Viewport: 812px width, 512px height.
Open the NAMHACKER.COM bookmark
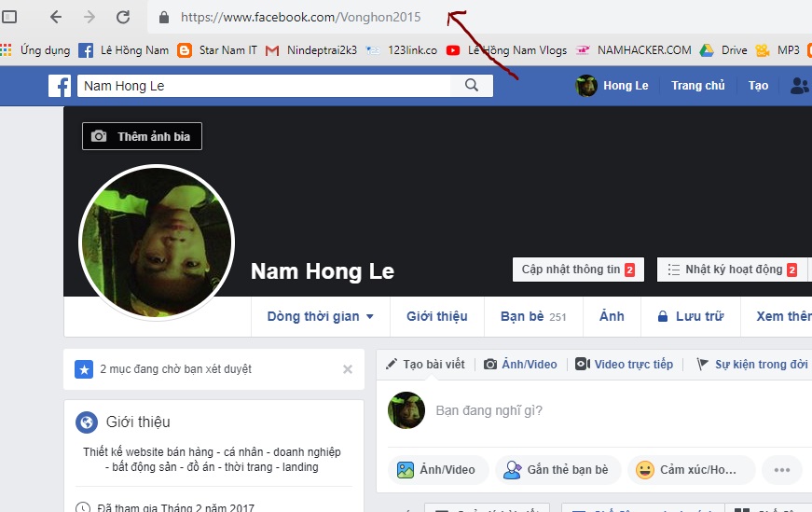633,50
